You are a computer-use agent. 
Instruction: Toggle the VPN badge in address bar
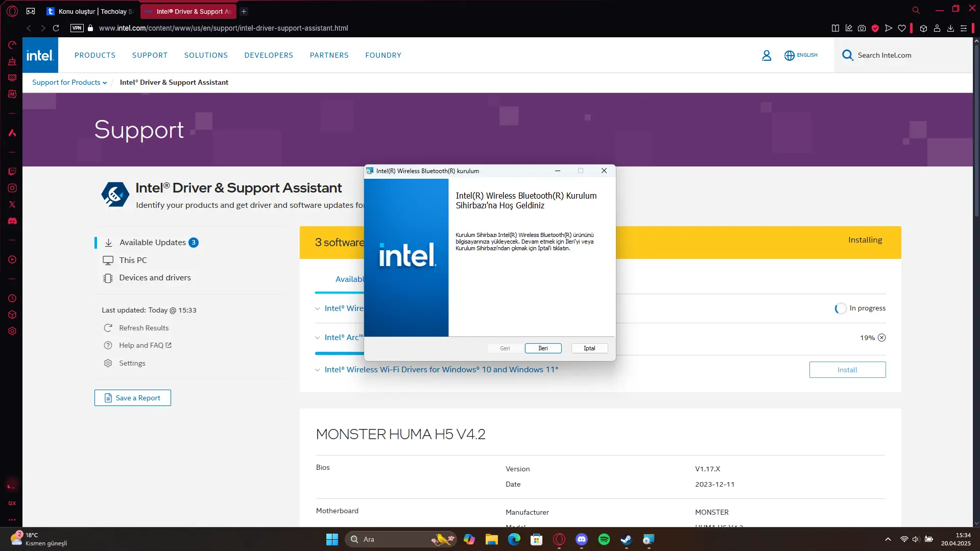coord(77,28)
